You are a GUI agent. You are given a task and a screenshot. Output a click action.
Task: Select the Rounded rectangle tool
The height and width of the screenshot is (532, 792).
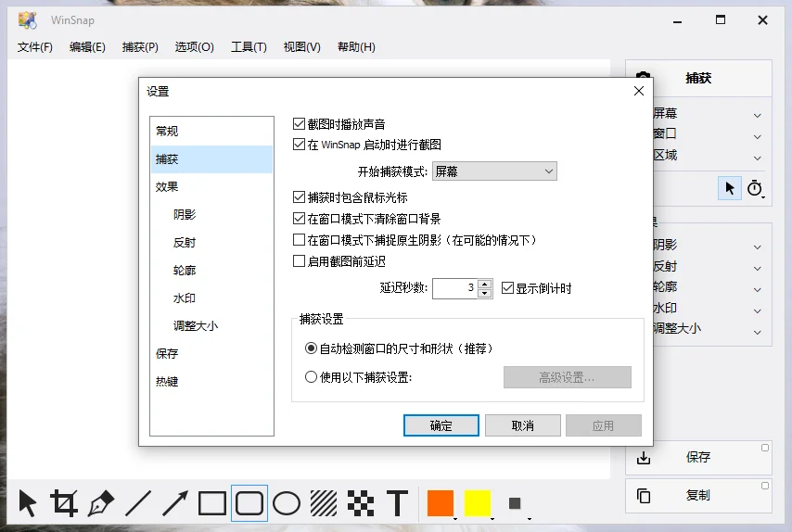click(249, 503)
